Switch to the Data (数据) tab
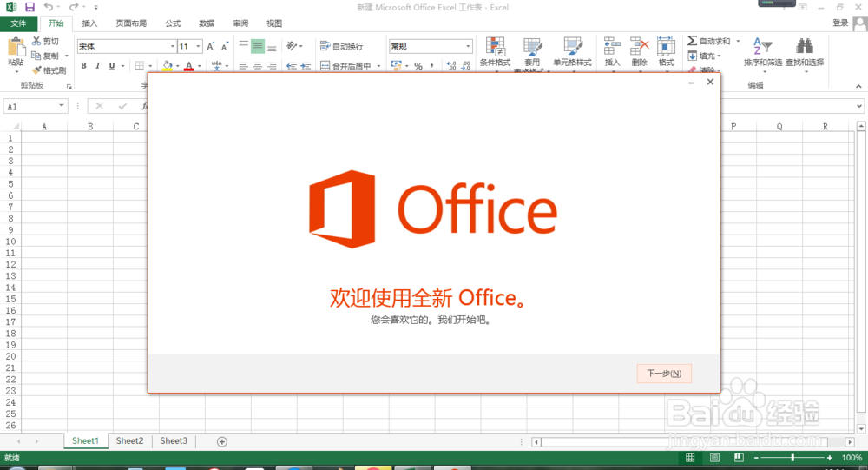 click(x=207, y=23)
